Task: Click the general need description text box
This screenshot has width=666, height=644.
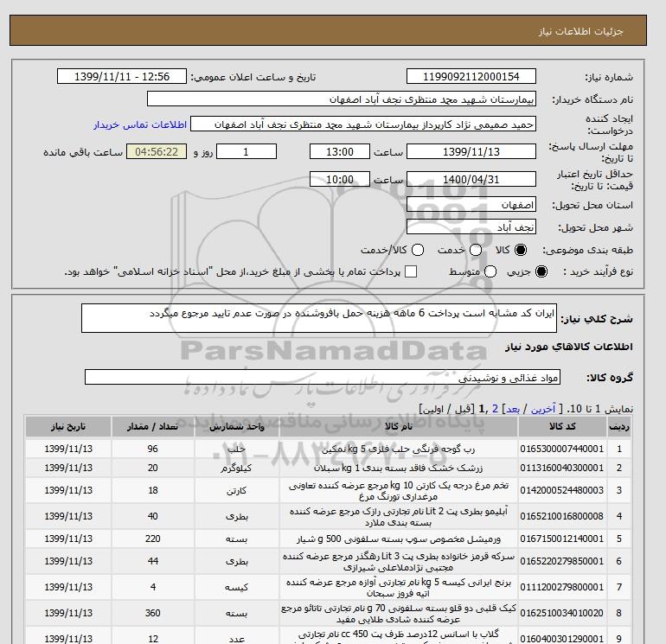Action: click(x=319, y=318)
